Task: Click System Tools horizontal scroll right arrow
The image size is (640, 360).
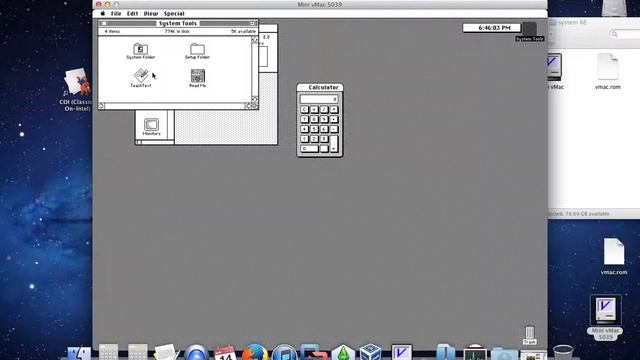Action: 248,106
